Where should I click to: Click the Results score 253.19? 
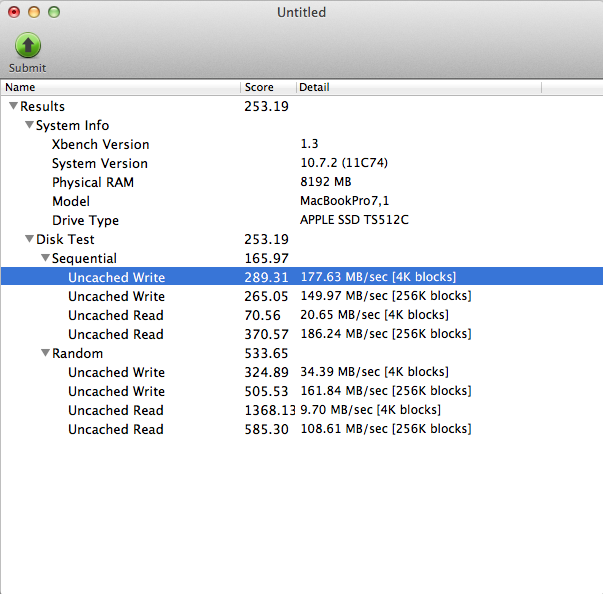click(x=266, y=106)
